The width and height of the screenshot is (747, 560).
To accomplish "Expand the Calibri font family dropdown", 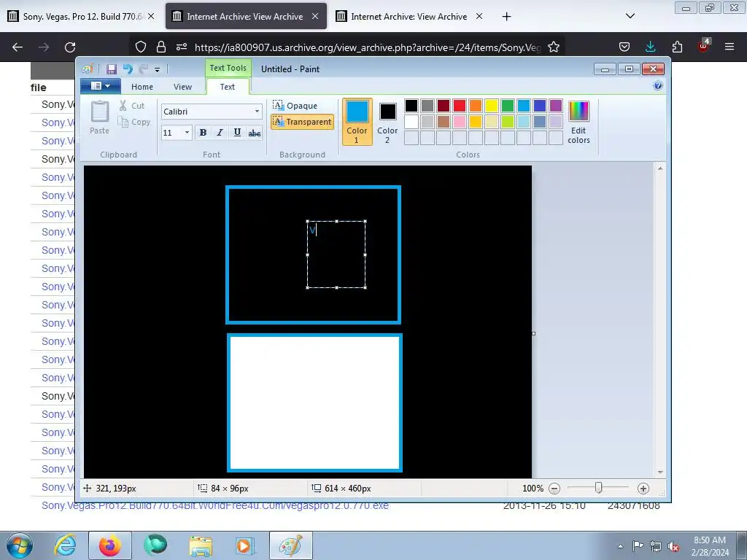I will click(x=257, y=112).
